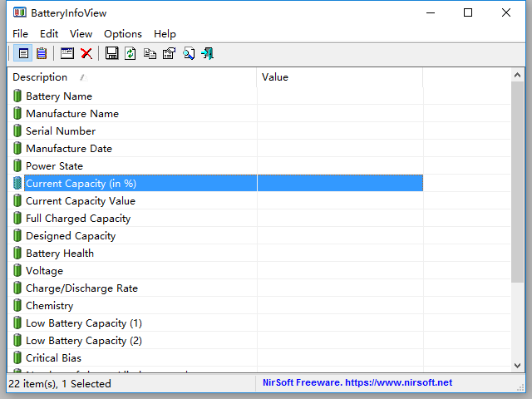Viewport: 532px width, 399px height.
Task: Select the Charge/Discharge Rate row
Action: pyautogui.click(x=81, y=288)
